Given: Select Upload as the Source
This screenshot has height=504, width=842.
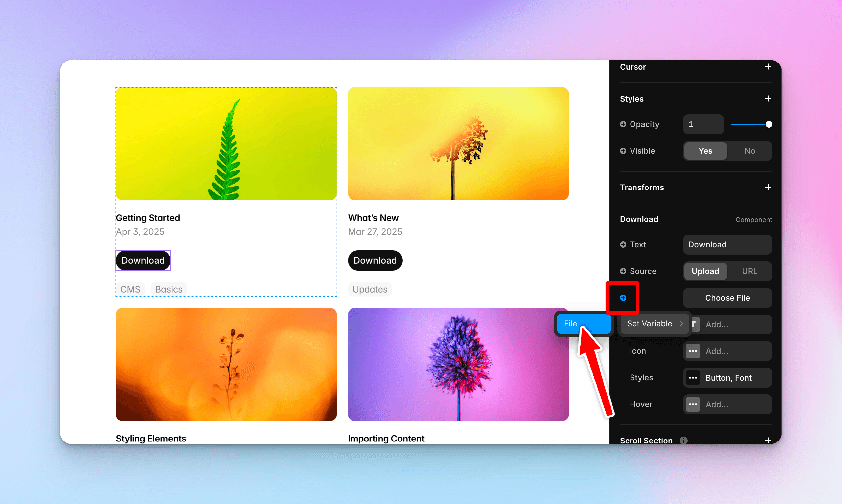Looking at the screenshot, I should pyautogui.click(x=705, y=271).
